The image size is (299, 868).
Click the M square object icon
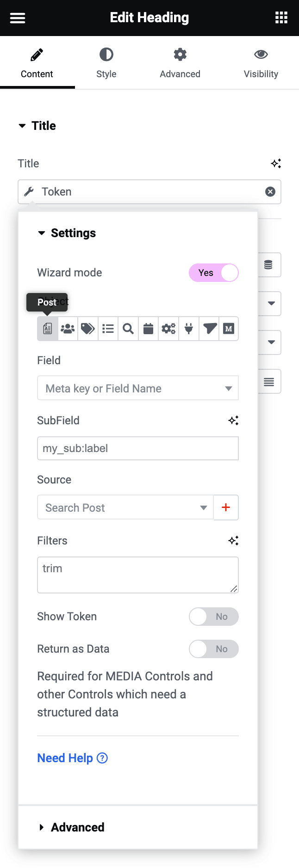(x=229, y=329)
